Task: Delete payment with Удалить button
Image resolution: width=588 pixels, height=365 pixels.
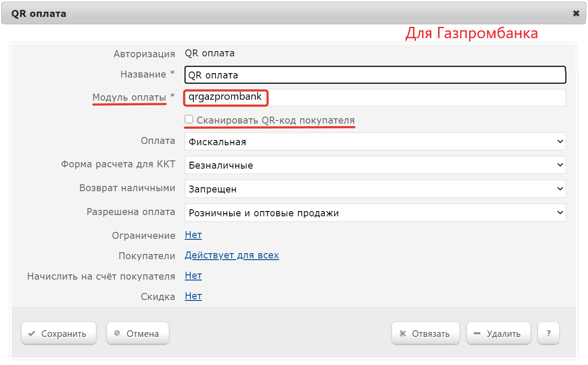Action: pos(498,333)
